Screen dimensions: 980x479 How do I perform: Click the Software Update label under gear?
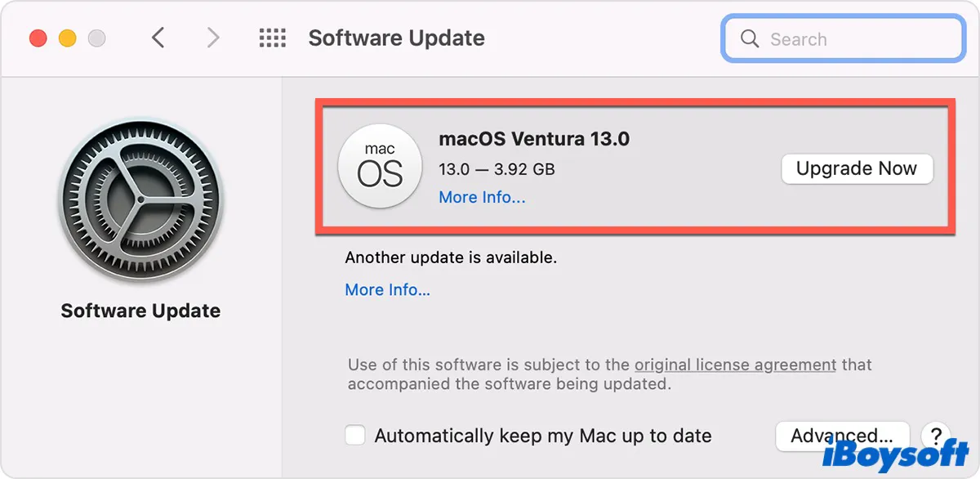pyautogui.click(x=140, y=311)
